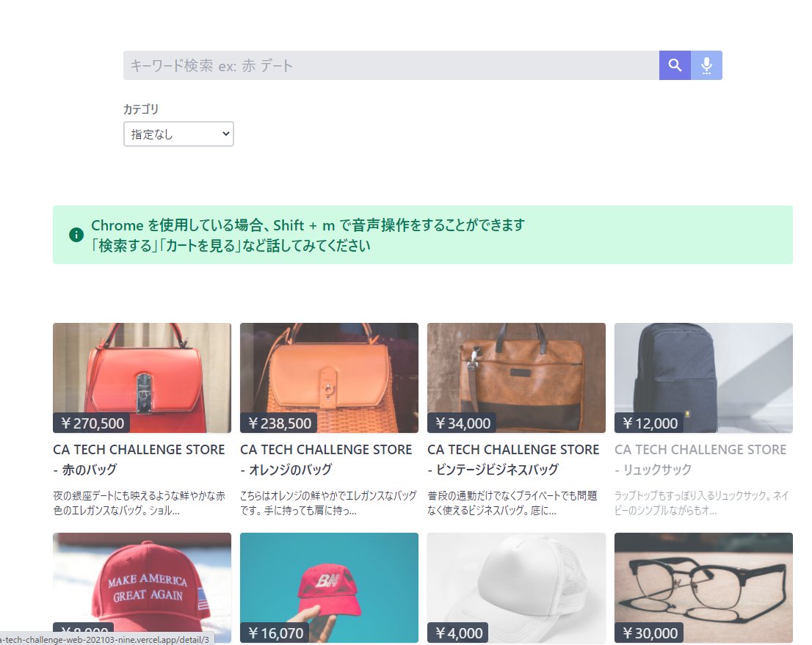The image size is (812, 645).
Task: Click the keyword search input field
Action: [389, 65]
